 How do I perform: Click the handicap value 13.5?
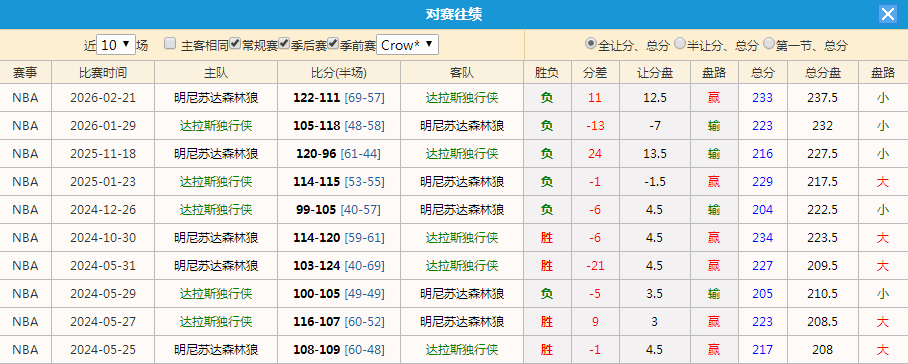coord(655,154)
